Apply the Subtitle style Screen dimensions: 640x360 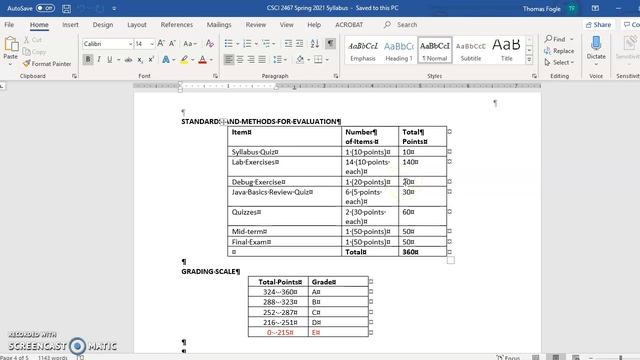(x=471, y=50)
